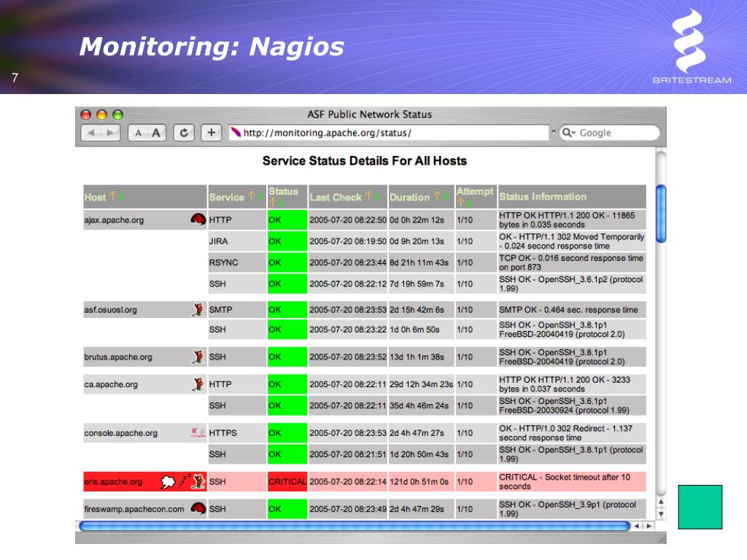The height and width of the screenshot is (560, 747).
Task: Open host link console.apache.org
Action: (x=121, y=433)
